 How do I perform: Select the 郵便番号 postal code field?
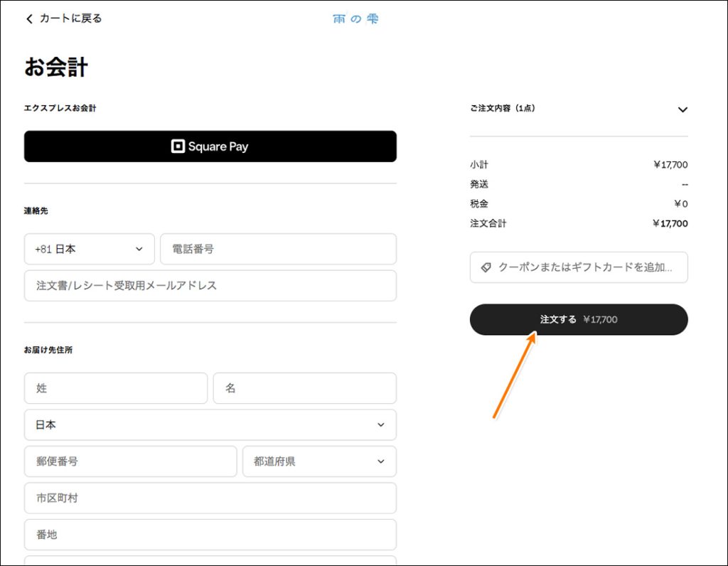click(130, 461)
